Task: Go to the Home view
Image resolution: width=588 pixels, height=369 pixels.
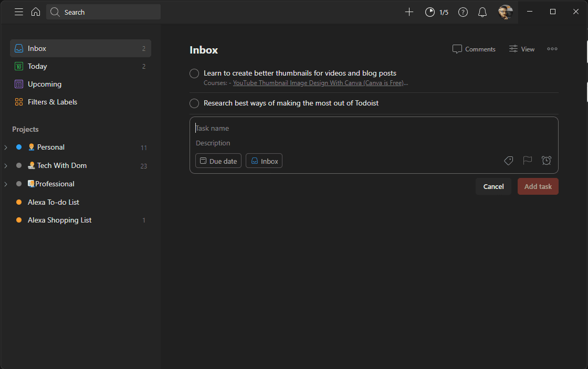Action: [36, 12]
